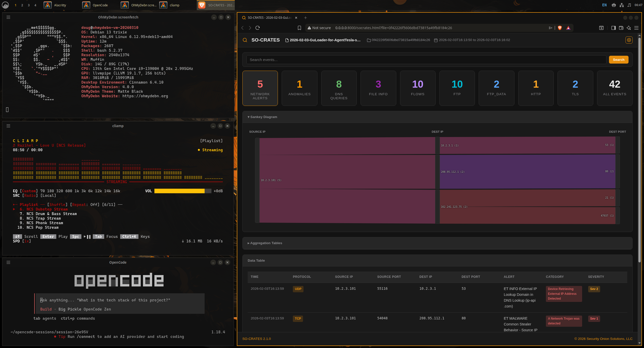Switch to workspace 2
Viewport: 644px width, 348px height.
[x=22, y=5]
